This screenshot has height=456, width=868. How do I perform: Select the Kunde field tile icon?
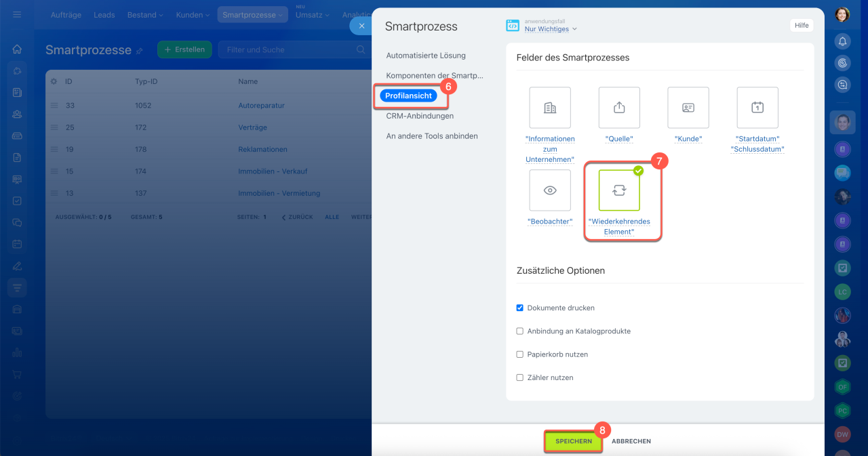pos(688,108)
